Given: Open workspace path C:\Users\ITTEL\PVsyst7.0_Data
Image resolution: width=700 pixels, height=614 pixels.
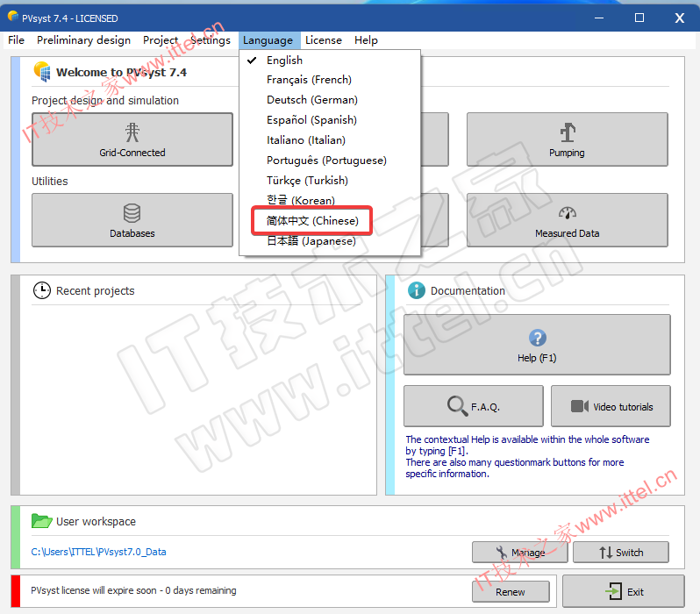Looking at the screenshot, I should click(x=98, y=552).
